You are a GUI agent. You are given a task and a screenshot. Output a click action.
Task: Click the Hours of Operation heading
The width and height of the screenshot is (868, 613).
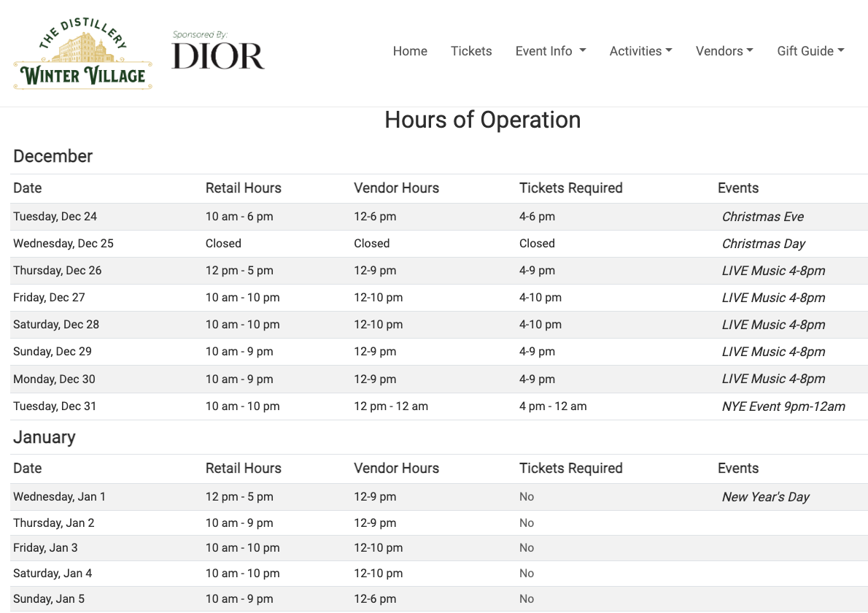pos(483,120)
